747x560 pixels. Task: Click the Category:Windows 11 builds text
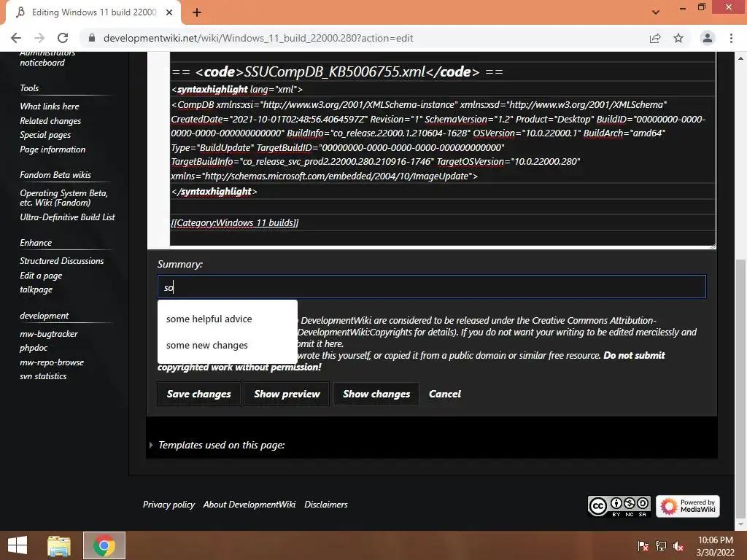235,222
